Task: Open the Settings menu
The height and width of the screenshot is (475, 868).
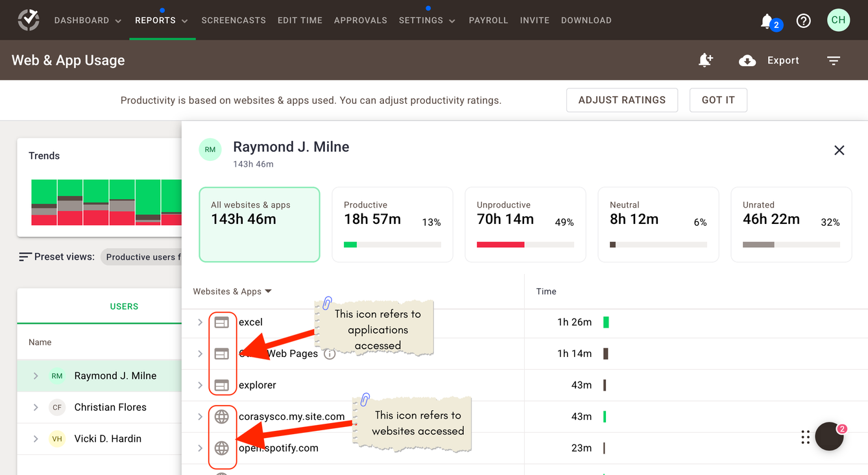Action: click(x=427, y=20)
